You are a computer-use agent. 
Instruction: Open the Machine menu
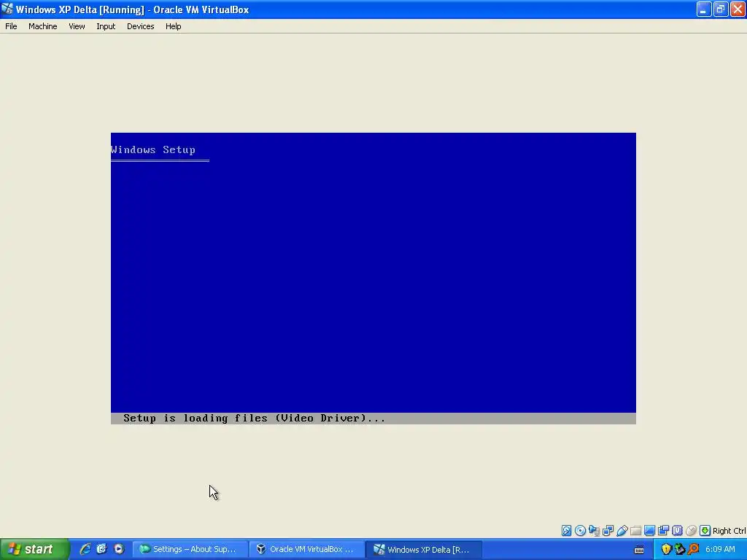(43, 26)
